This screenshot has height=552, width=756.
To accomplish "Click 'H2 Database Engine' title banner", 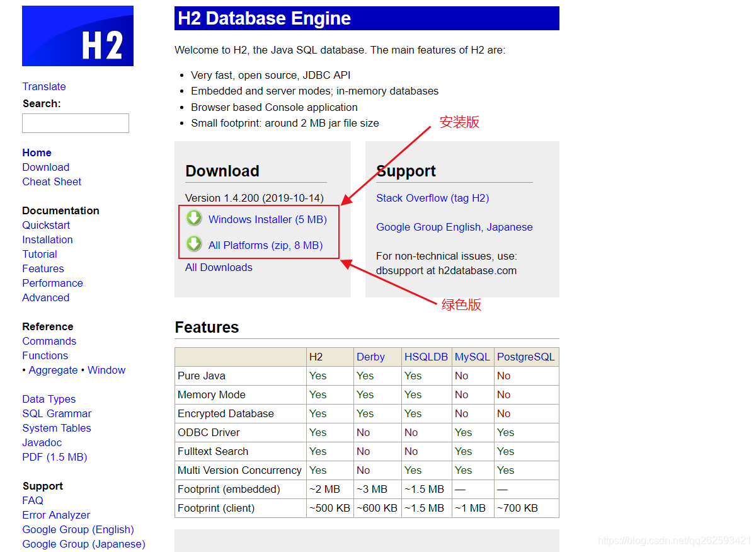I will tap(367, 18).
